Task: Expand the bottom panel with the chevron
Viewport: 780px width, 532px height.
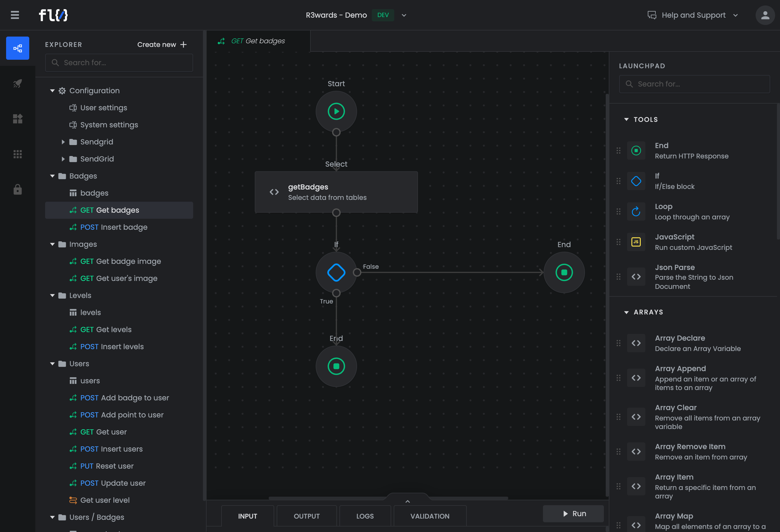Action: (407, 501)
